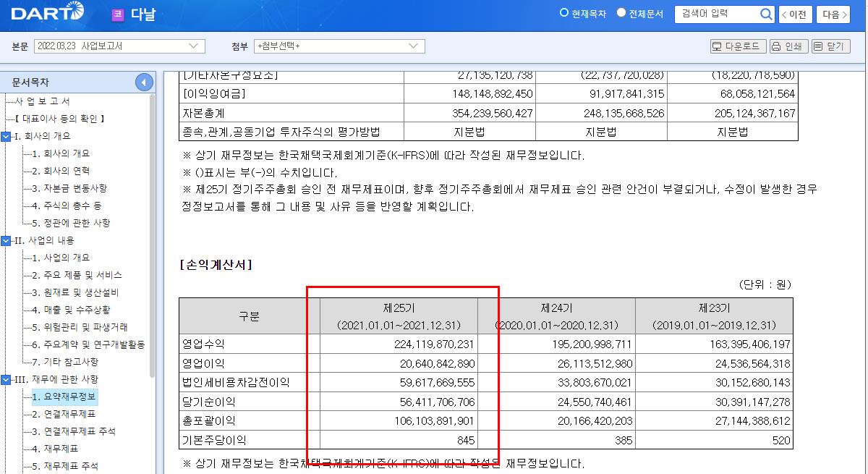
Task: Open 2. 회사의 연혁 tree entry
Action: pos(61,171)
